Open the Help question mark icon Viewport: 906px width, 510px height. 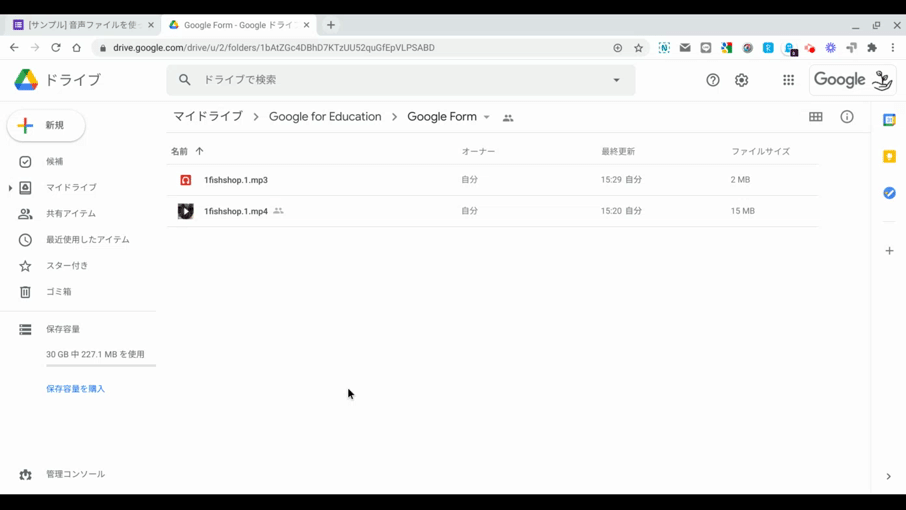point(713,80)
